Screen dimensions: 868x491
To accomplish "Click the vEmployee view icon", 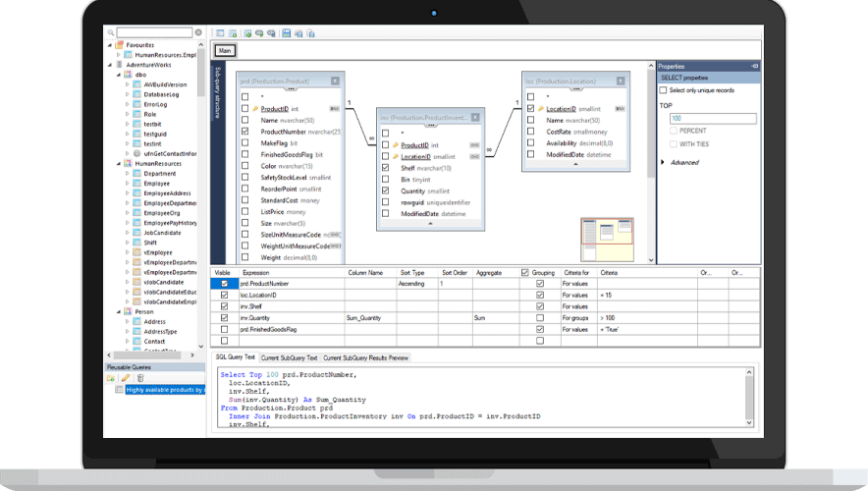I will [136, 252].
